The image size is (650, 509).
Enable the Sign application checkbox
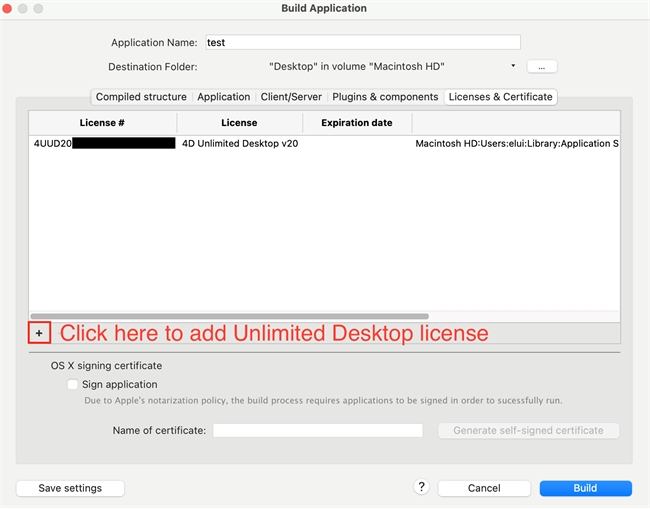73,384
